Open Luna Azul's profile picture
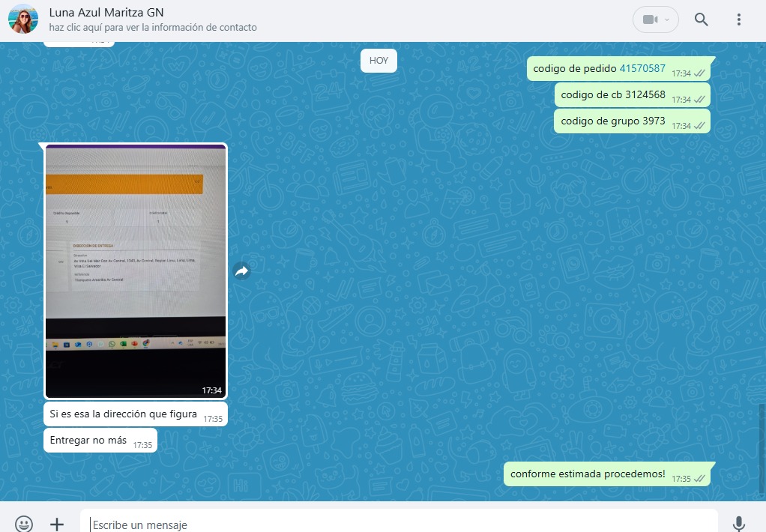This screenshot has height=532, width=766. click(x=23, y=19)
